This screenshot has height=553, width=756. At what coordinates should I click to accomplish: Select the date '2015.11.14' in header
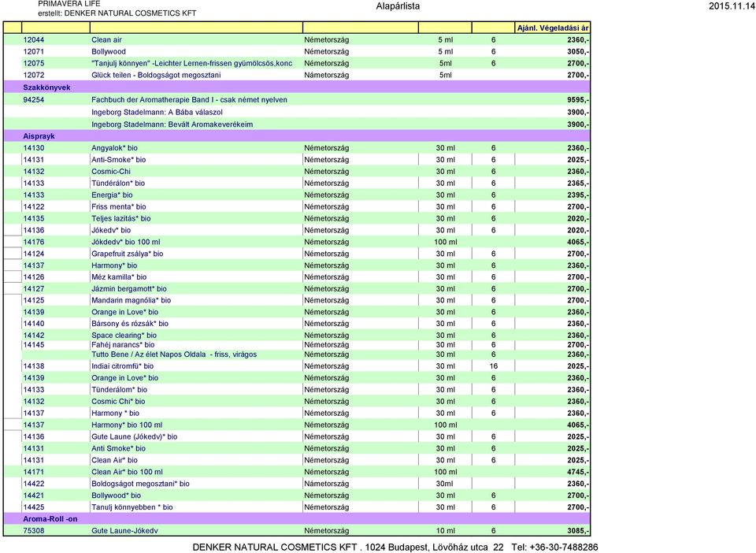[x=732, y=6]
